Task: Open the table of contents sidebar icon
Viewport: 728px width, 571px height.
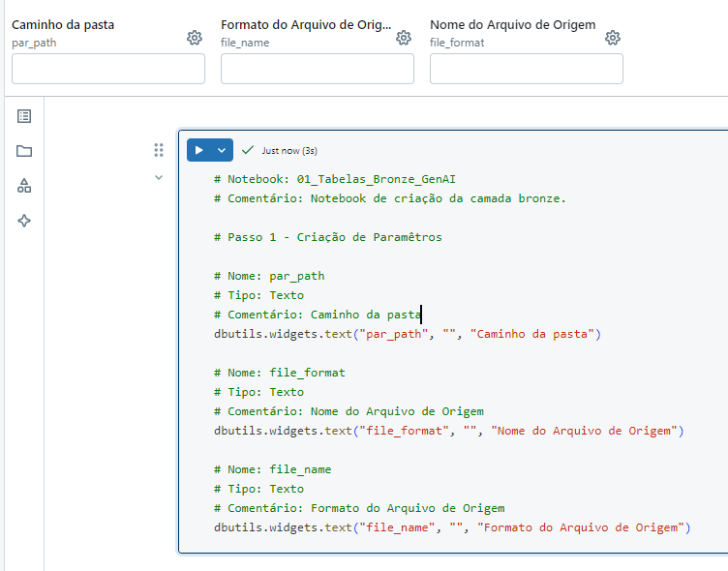Action: [24, 116]
